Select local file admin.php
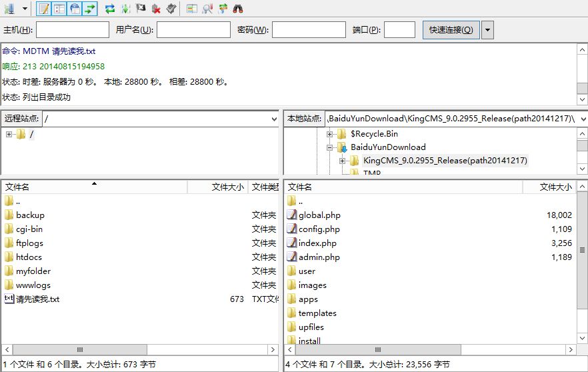The width and height of the screenshot is (588, 372). pyautogui.click(x=319, y=257)
